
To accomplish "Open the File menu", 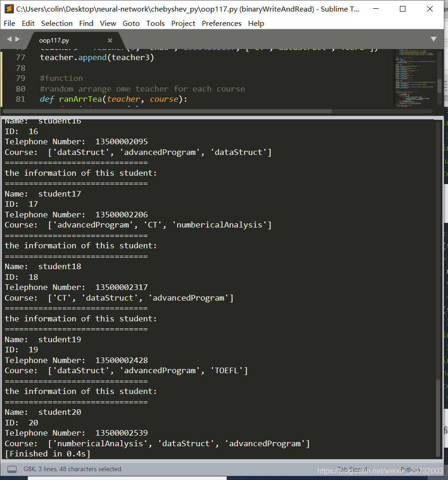I will click(x=10, y=23).
